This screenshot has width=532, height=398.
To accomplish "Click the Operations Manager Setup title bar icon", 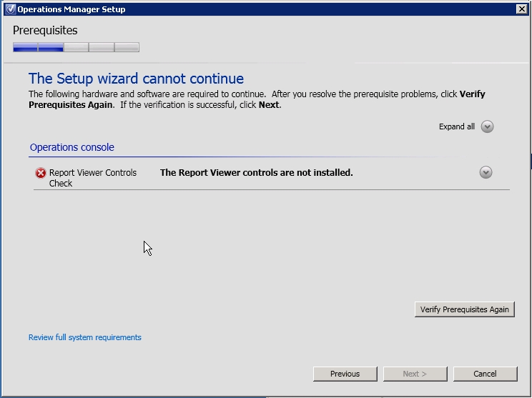I will click(9, 9).
